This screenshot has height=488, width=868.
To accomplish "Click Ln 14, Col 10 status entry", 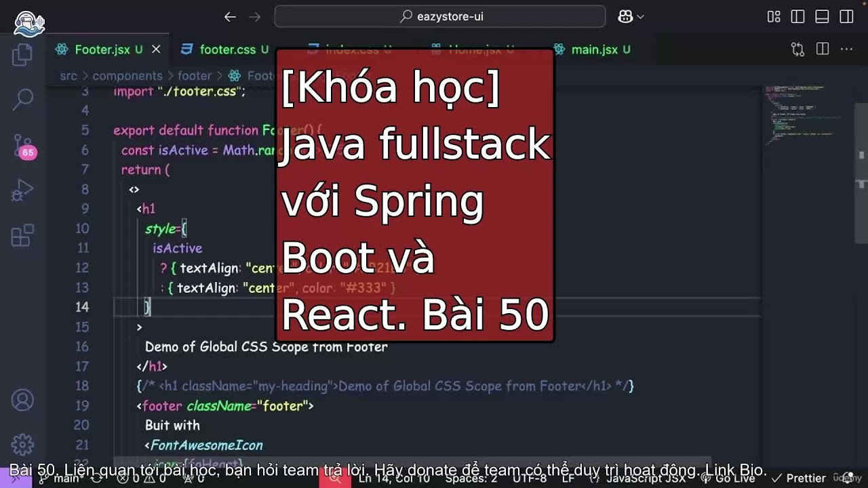I will pos(395,479).
